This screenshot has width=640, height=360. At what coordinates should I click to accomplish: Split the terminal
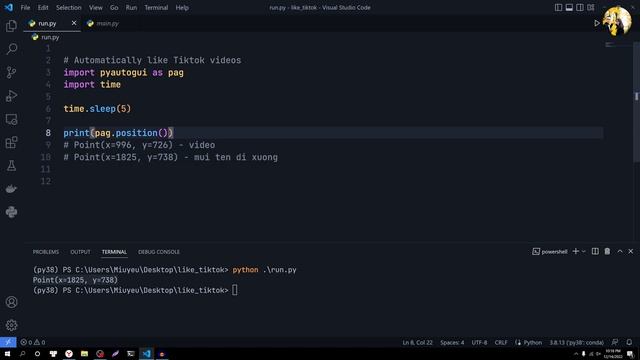595,251
